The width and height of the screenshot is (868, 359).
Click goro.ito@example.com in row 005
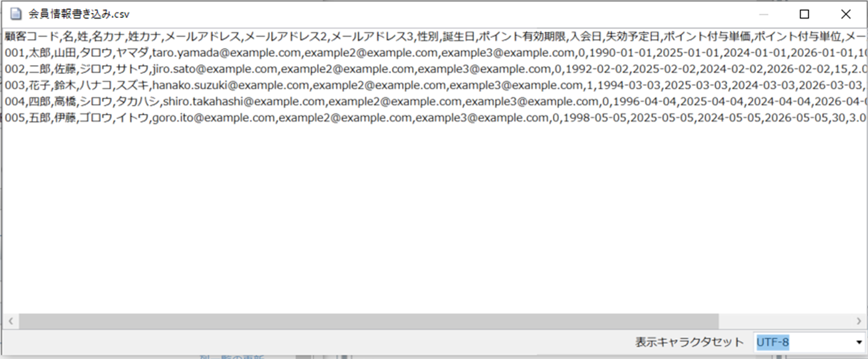click(x=213, y=118)
